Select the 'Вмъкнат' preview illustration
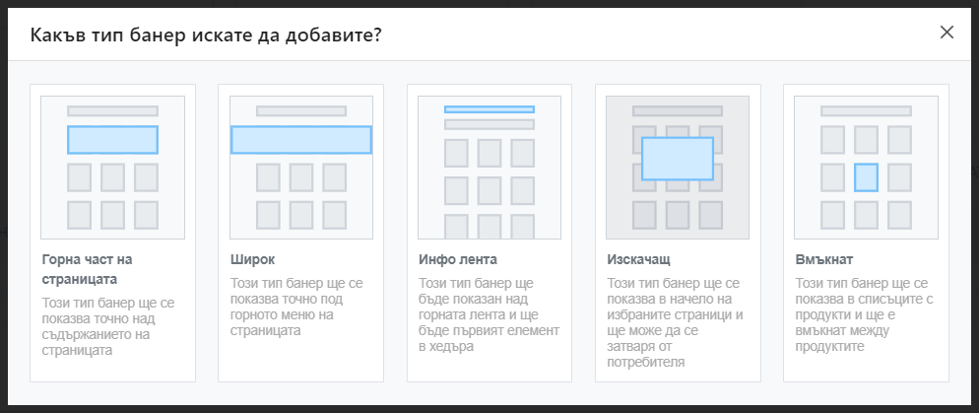This screenshot has height=413, width=980. point(866,168)
